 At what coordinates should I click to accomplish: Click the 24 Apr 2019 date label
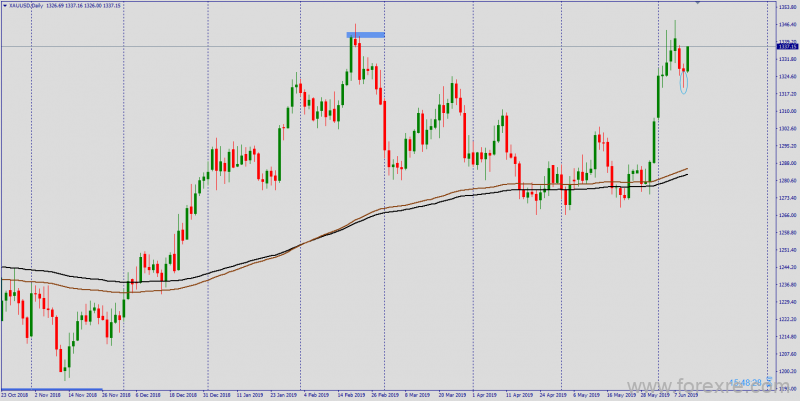pyautogui.click(x=553, y=395)
